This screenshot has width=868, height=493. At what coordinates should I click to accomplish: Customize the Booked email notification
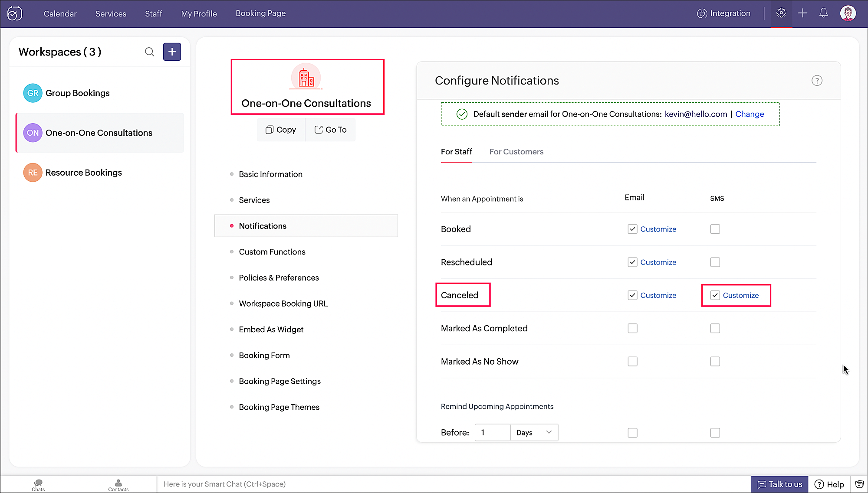[x=658, y=229]
